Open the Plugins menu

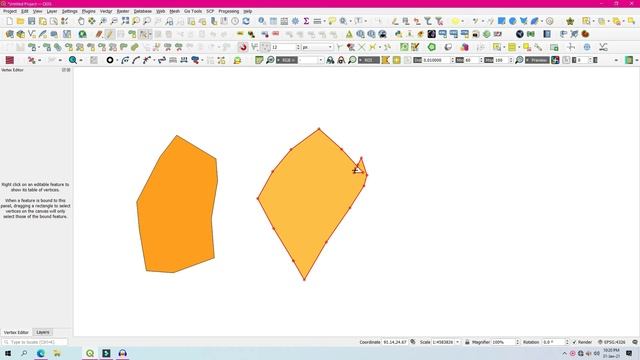(89, 11)
